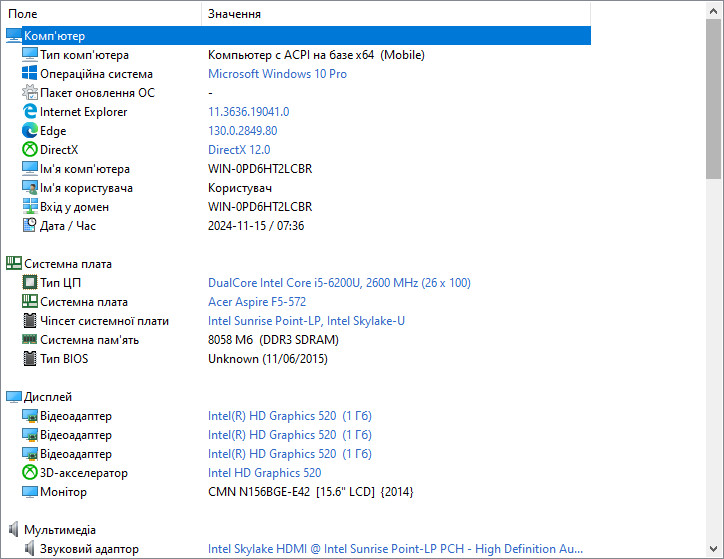Image resolution: width=724 pixels, height=559 pixels.
Task: Open the Intel Sunrise Point-LP chipset link
Action: click(306, 321)
